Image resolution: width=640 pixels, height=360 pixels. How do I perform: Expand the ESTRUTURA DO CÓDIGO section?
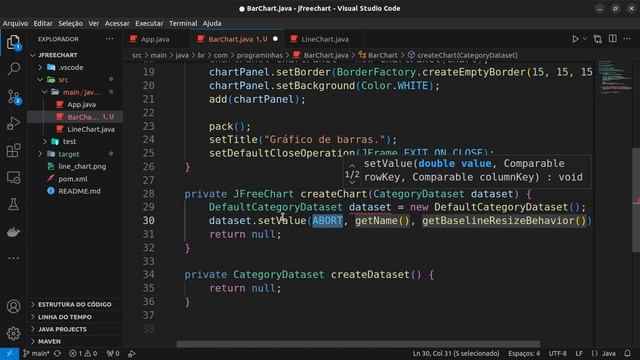pos(75,304)
